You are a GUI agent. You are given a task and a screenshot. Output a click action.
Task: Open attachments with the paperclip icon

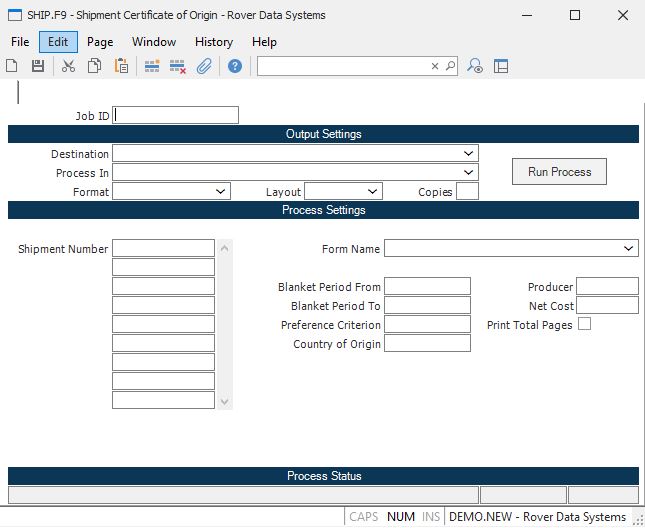point(204,66)
